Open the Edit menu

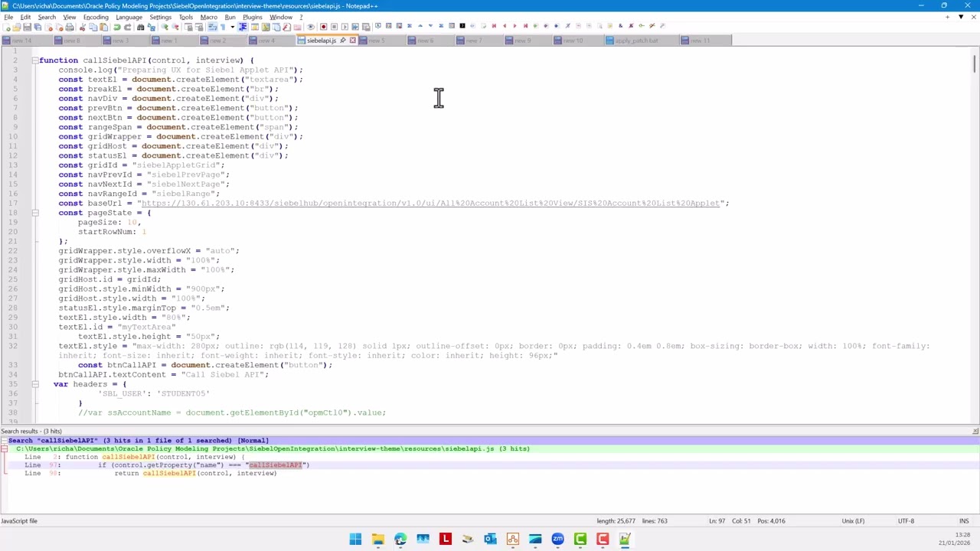(x=25, y=17)
